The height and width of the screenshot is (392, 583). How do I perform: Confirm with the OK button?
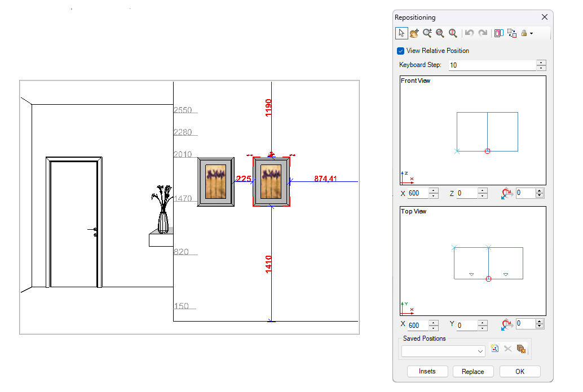520,372
